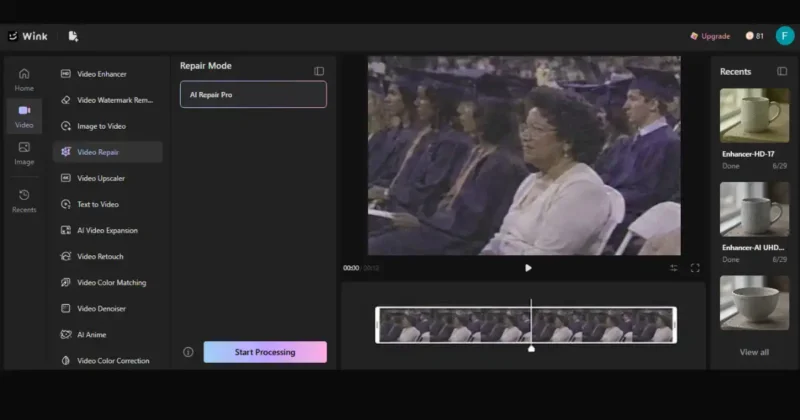
Task: Select the AI Repair Pro mode
Action: tap(253, 94)
